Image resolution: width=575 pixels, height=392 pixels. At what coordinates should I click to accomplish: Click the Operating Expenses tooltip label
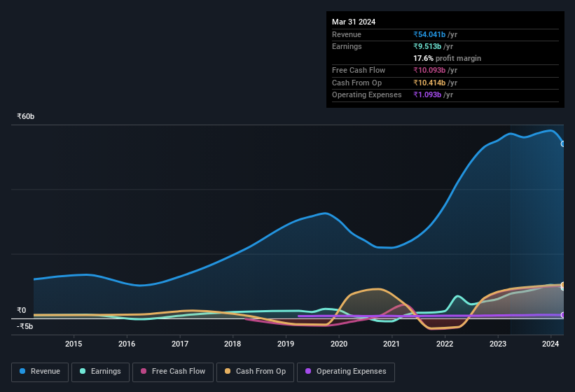[x=367, y=94]
